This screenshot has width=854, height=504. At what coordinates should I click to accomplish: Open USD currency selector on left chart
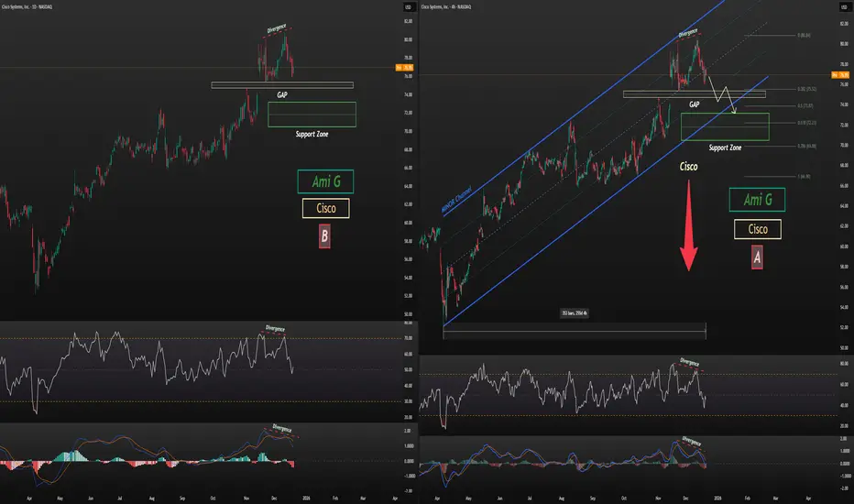point(406,6)
